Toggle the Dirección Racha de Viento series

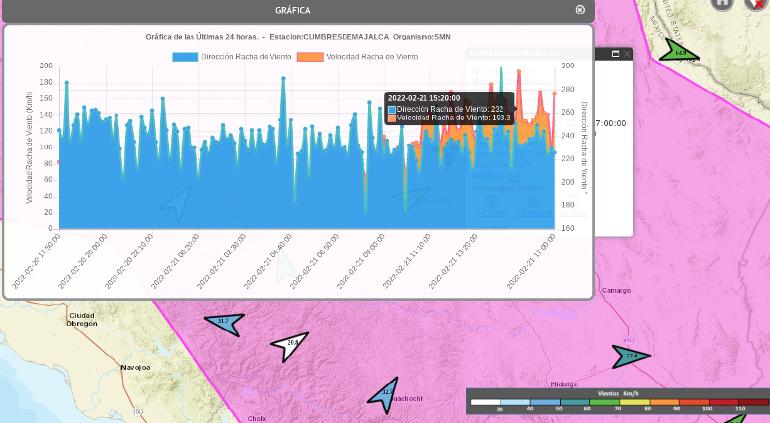232,57
